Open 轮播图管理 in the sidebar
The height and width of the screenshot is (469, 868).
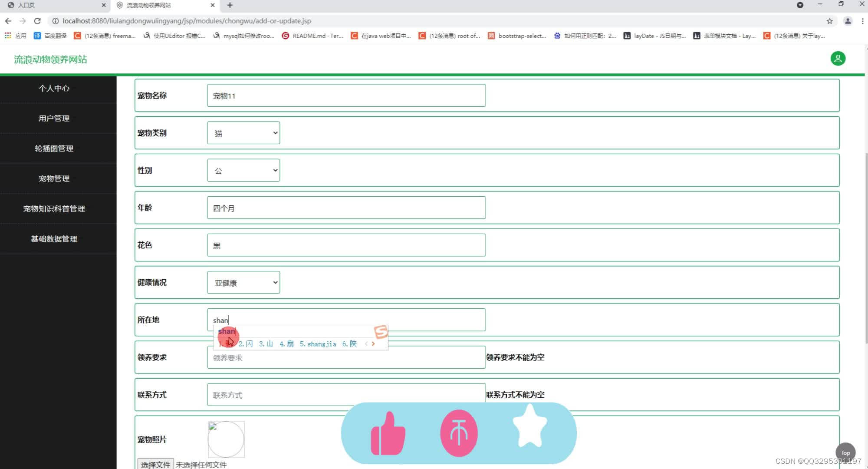coord(54,149)
